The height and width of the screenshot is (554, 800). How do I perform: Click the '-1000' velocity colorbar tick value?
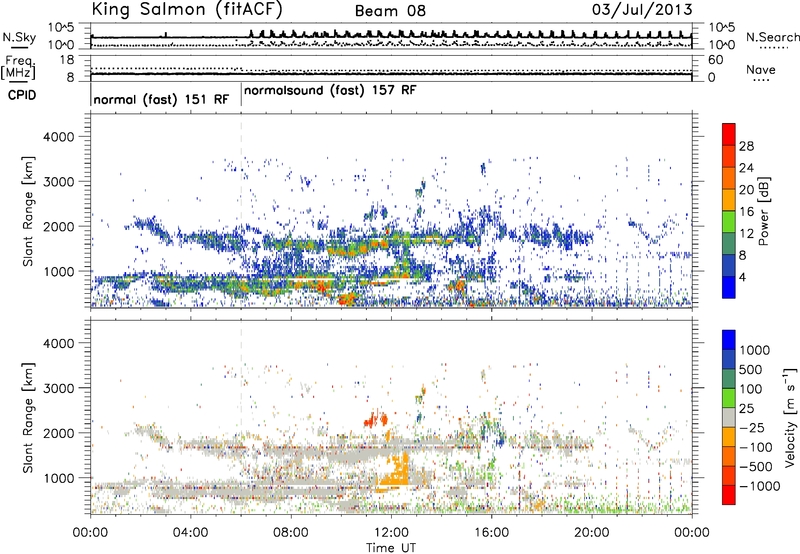coord(760,486)
